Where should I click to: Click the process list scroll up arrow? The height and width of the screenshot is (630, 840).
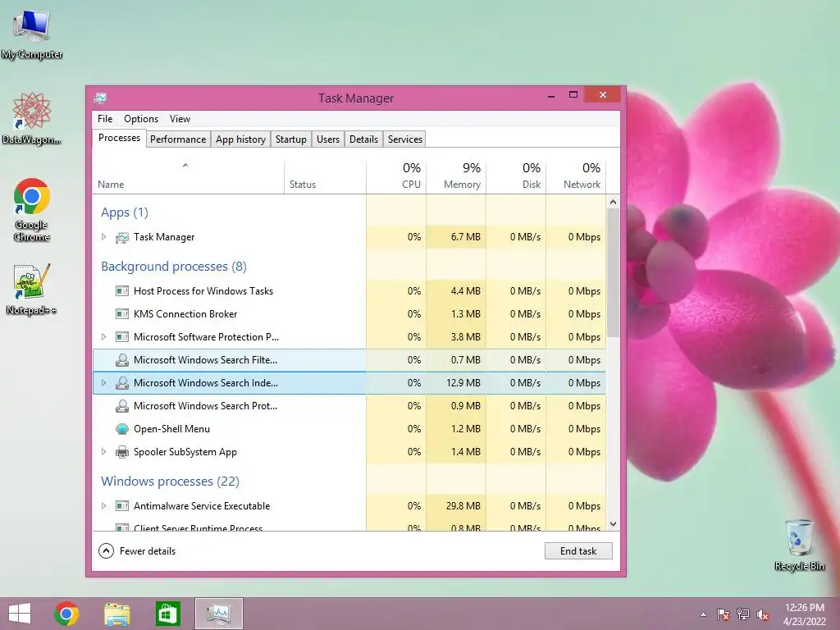coord(614,202)
